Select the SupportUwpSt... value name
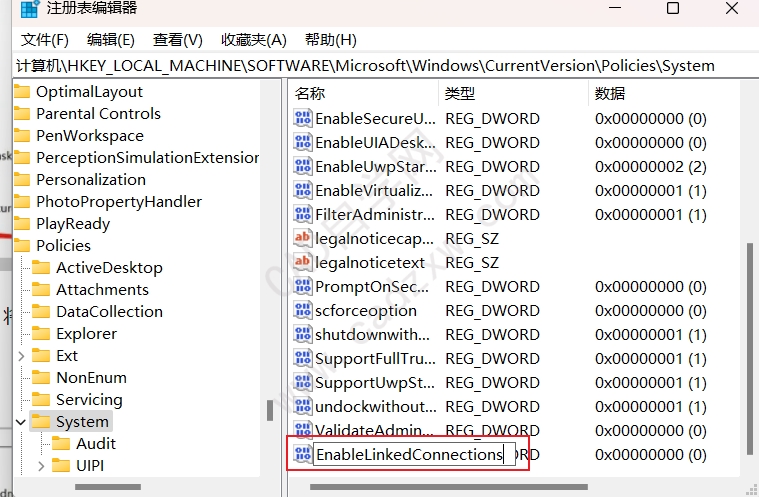 point(375,383)
